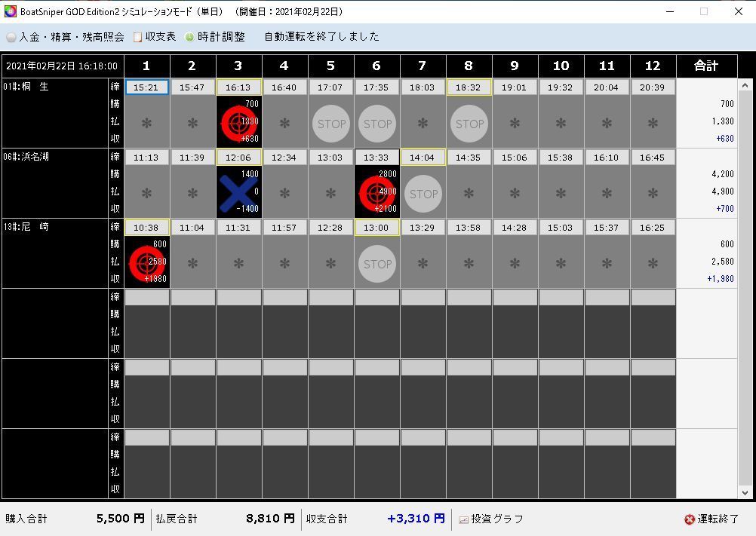Click asterisk in 尼崎 race 2
This screenshot has width=756, height=536.
coord(192,264)
